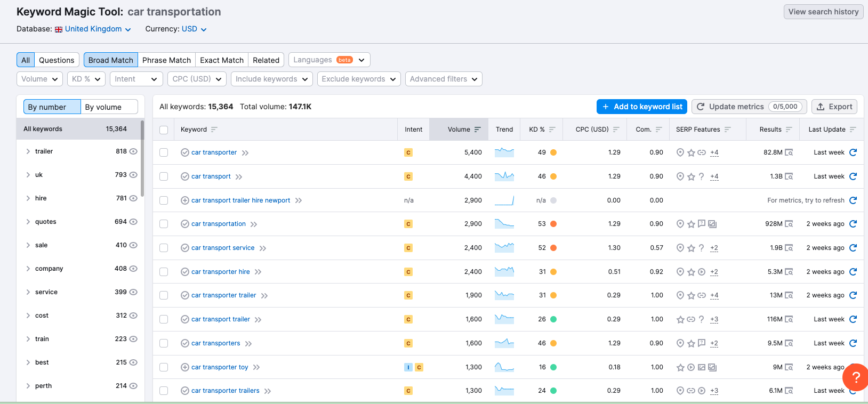Screen dimensions: 868x404
Task: View SERP snapshot for car transporter results
Action: click(789, 152)
